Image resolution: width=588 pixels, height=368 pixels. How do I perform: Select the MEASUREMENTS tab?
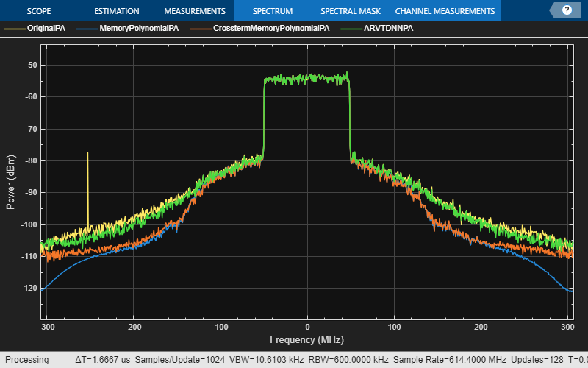(195, 11)
